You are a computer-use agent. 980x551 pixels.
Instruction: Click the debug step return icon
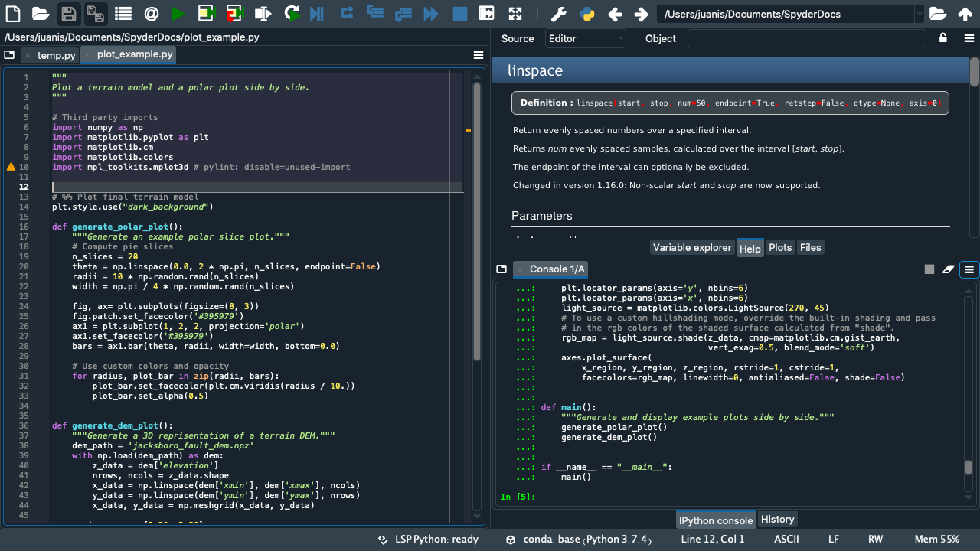click(x=403, y=13)
